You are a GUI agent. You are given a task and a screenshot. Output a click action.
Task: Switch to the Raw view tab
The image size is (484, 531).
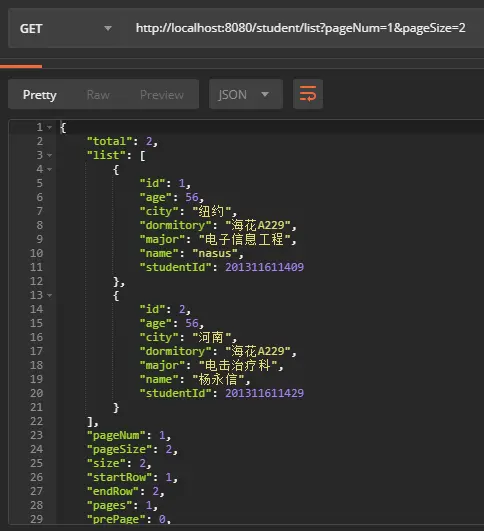click(x=98, y=95)
